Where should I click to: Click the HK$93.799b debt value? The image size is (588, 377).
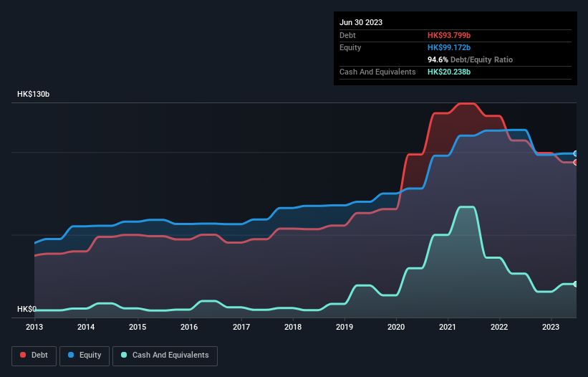449,35
